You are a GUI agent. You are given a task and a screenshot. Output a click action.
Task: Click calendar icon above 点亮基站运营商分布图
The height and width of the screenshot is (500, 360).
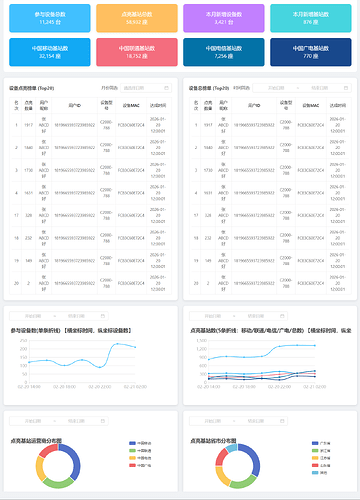tap(103, 421)
